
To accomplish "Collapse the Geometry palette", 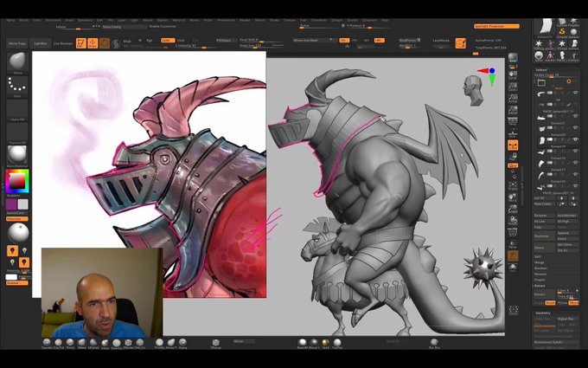I will (x=542, y=313).
